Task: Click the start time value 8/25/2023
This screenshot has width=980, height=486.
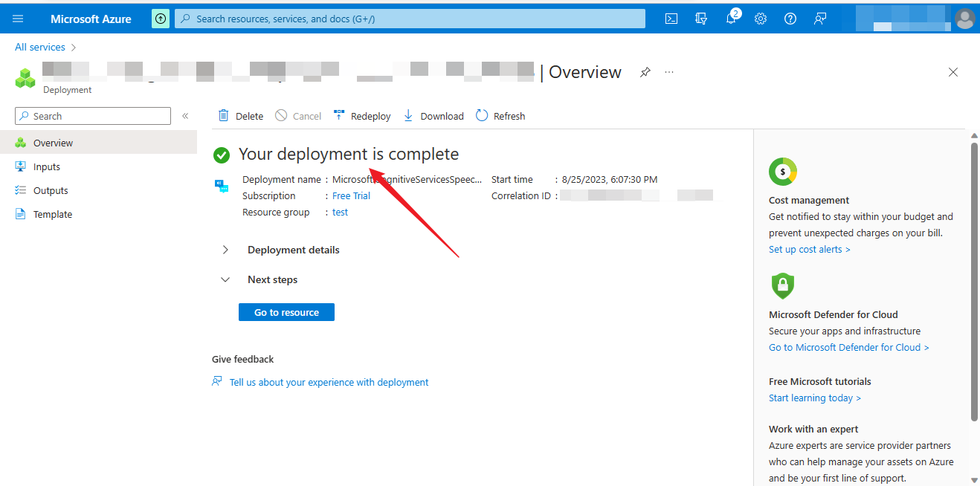Action: tap(610, 179)
